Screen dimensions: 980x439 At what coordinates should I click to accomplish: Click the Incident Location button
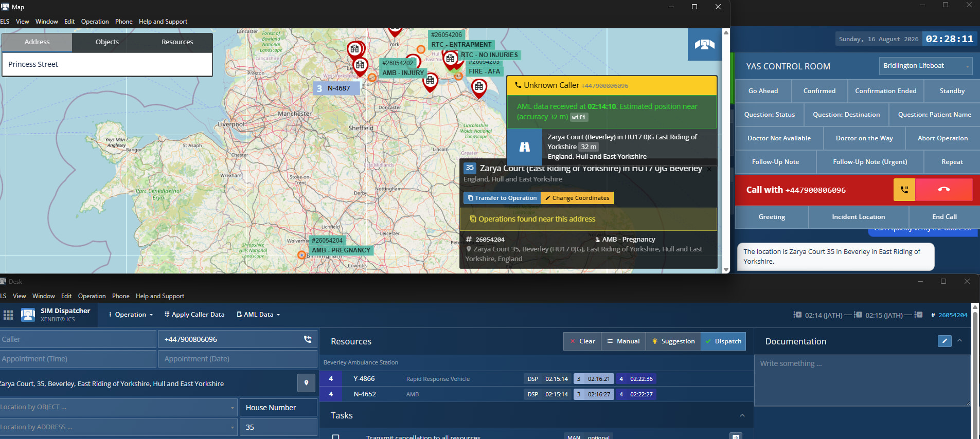[858, 217]
